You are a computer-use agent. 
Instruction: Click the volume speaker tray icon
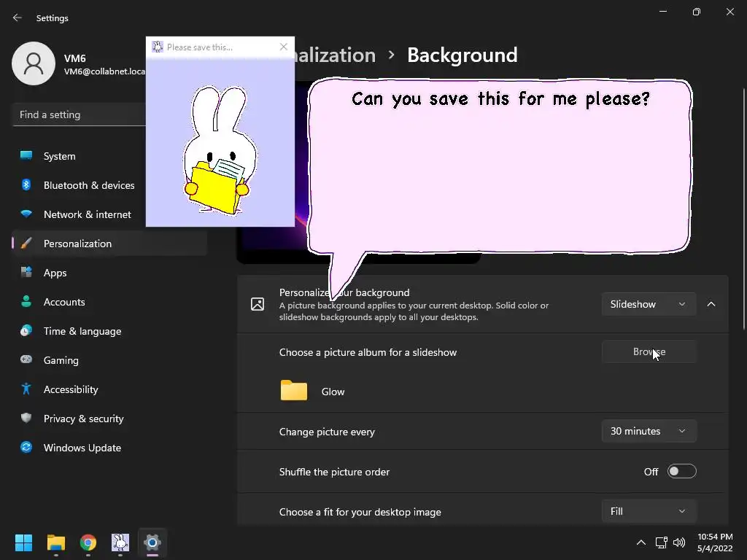(x=679, y=542)
